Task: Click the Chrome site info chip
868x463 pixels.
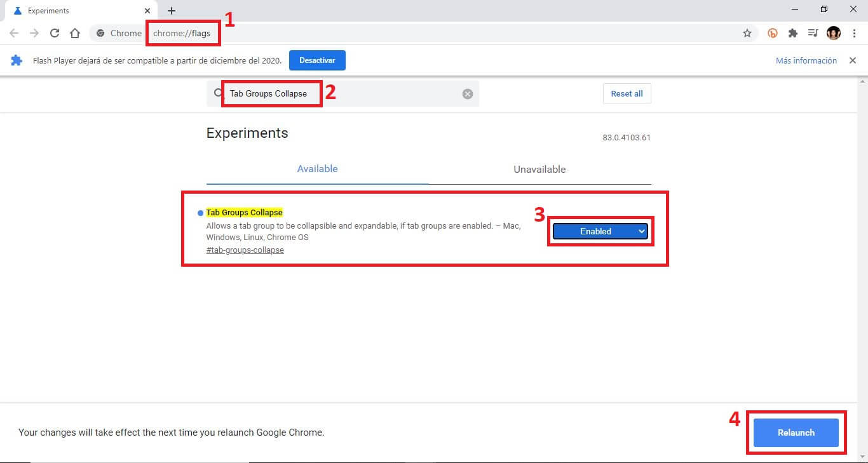Action: coord(118,33)
